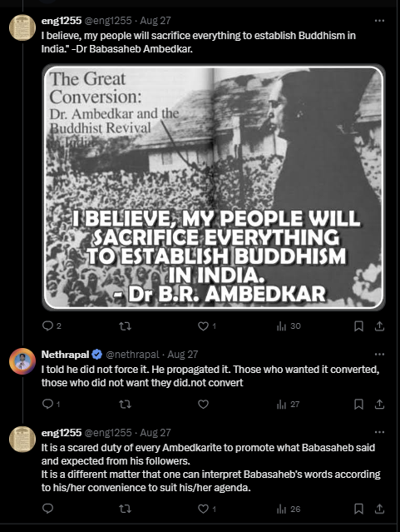The width and height of the screenshot is (400, 532).
Task: Reply to the Ambedkar quote image tweet
Action: [x=52, y=326]
